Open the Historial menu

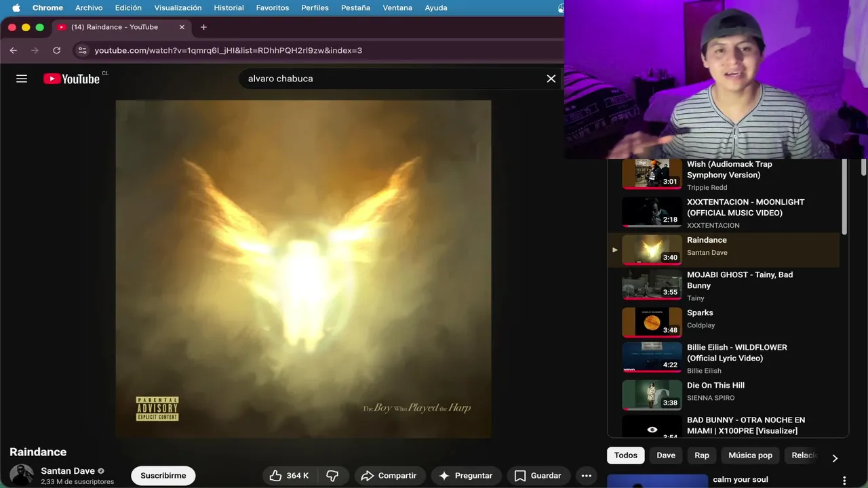[x=229, y=7]
